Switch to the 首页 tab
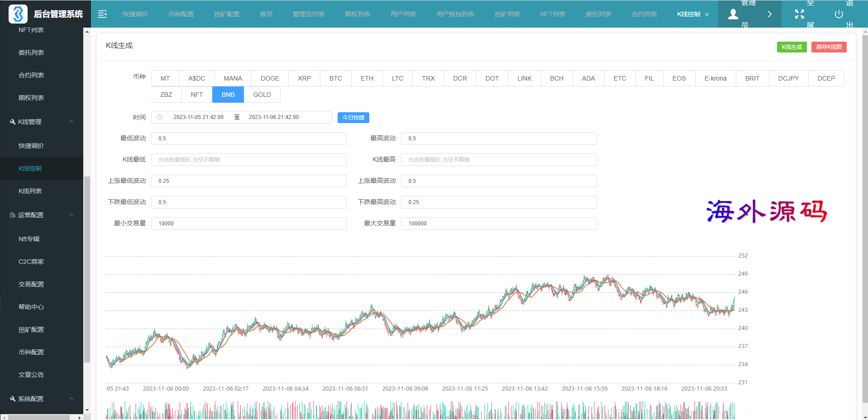The width and height of the screenshot is (868, 420). [266, 14]
